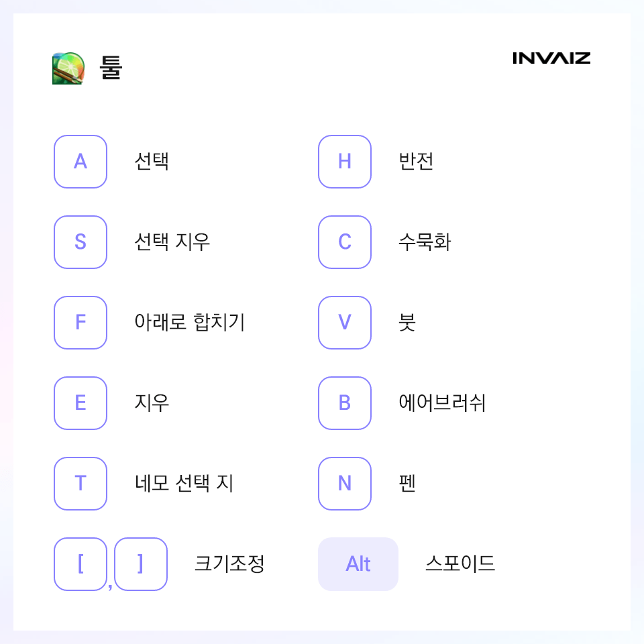Click the left bracket key

point(80,564)
